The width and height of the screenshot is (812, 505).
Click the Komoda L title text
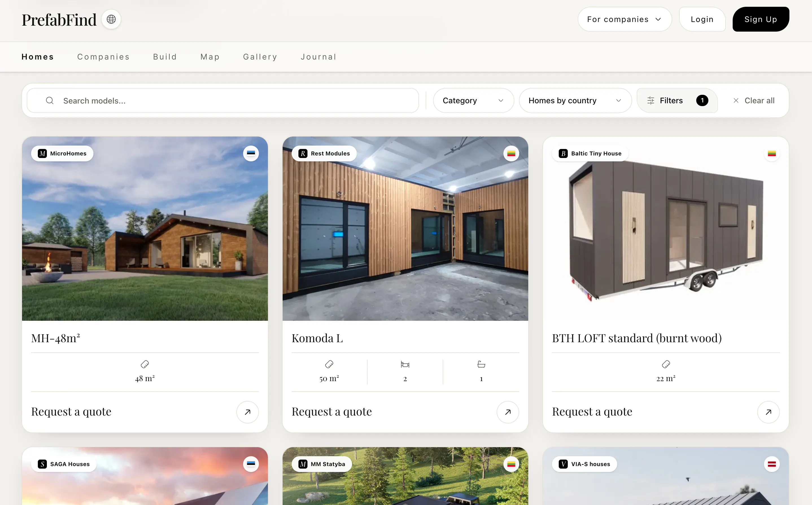point(317,338)
